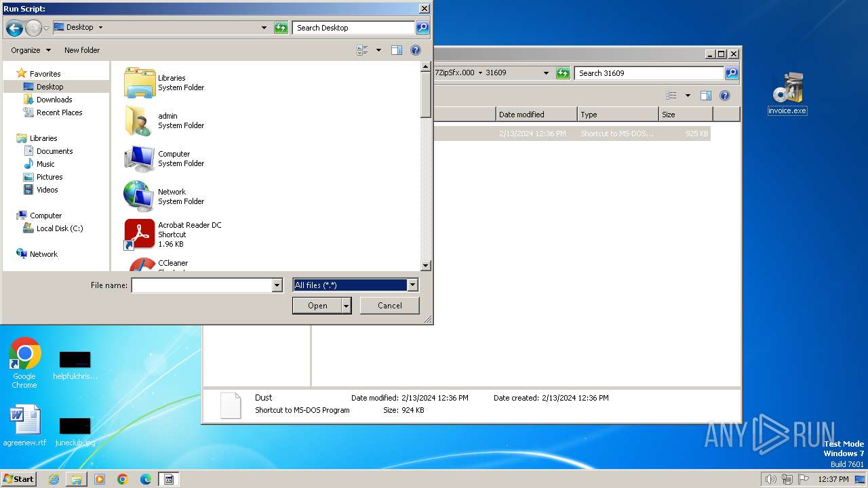Open address history dropdown in 31609 Explorer window
Image resolution: width=868 pixels, height=488 pixels.
click(546, 73)
